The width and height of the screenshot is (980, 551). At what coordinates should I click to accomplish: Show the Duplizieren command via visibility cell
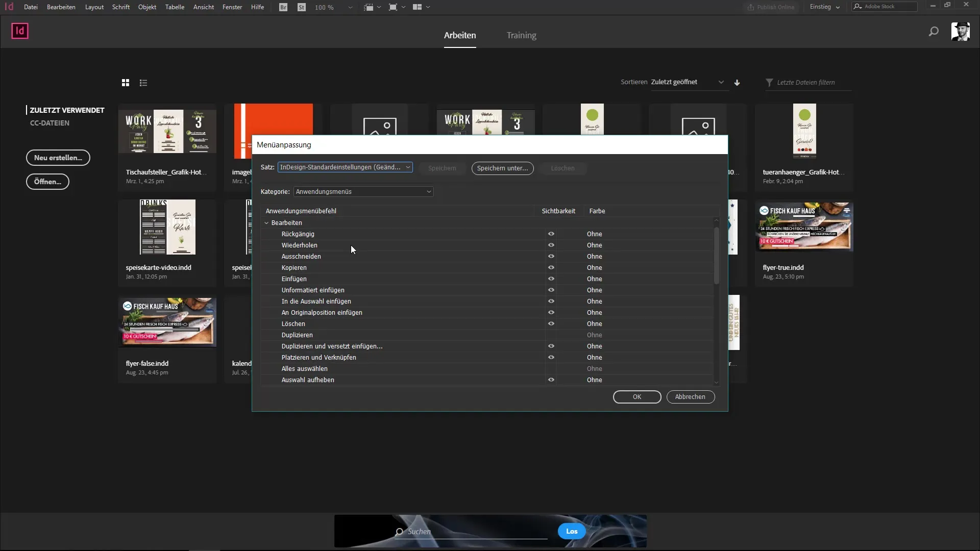[551, 335]
